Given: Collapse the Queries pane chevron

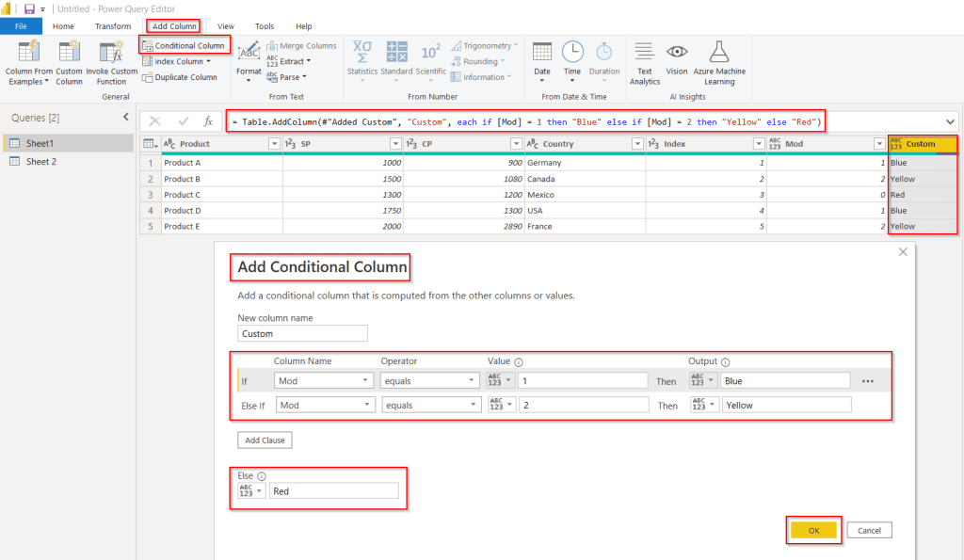Looking at the screenshot, I should click(125, 117).
